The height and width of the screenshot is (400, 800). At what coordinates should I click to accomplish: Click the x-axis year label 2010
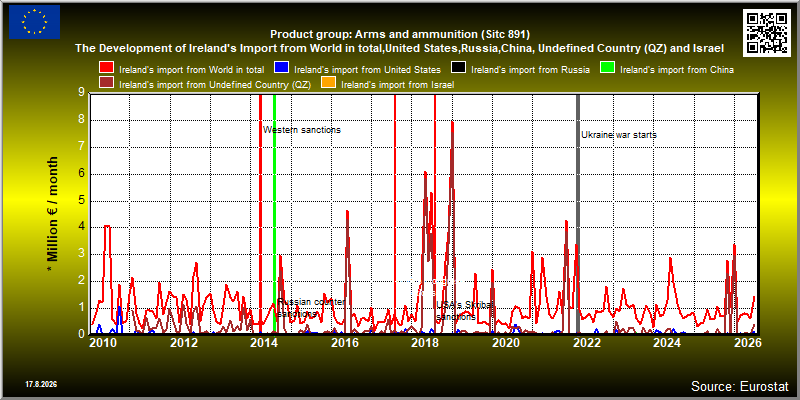pyautogui.click(x=104, y=343)
